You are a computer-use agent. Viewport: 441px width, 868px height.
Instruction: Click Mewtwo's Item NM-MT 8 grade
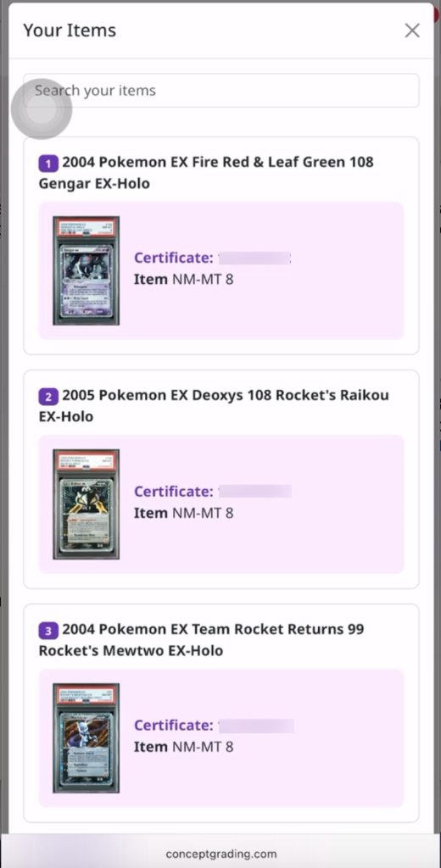[x=183, y=747]
